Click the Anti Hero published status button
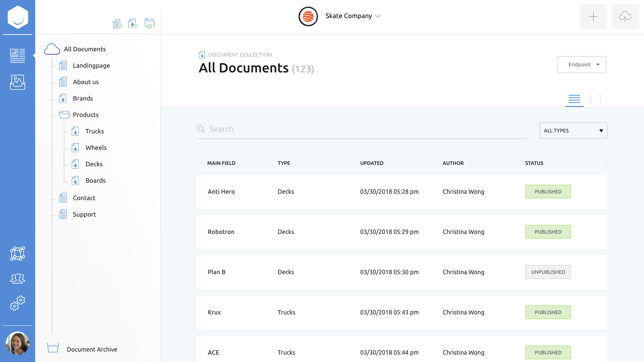This screenshot has width=644, height=362. [x=548, y=191]
